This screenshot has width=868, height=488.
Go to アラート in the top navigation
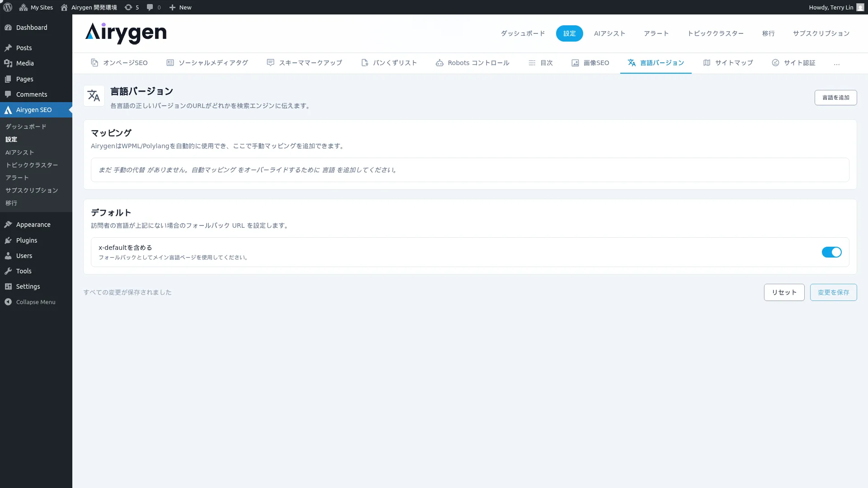[656, 33]
